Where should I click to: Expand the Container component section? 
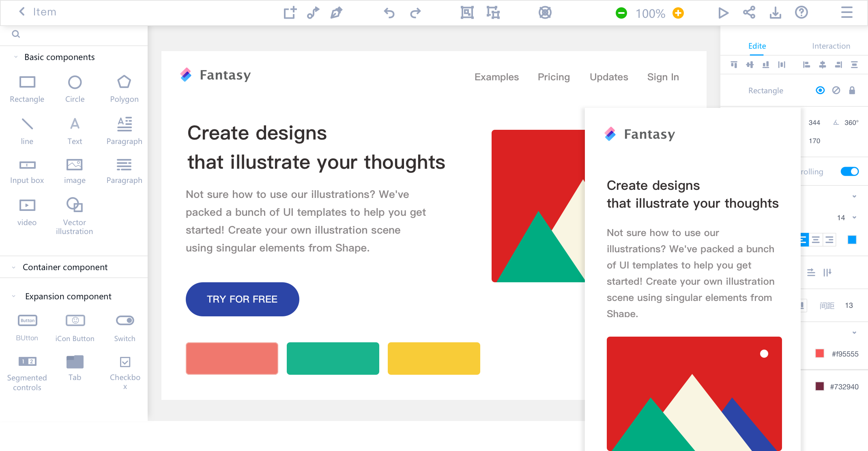pos(13,267)
